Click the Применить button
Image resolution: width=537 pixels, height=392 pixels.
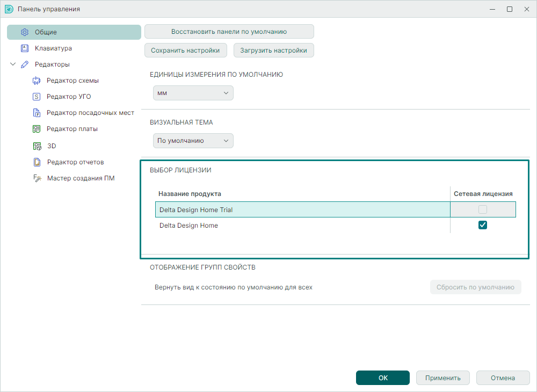click(442, 378)
